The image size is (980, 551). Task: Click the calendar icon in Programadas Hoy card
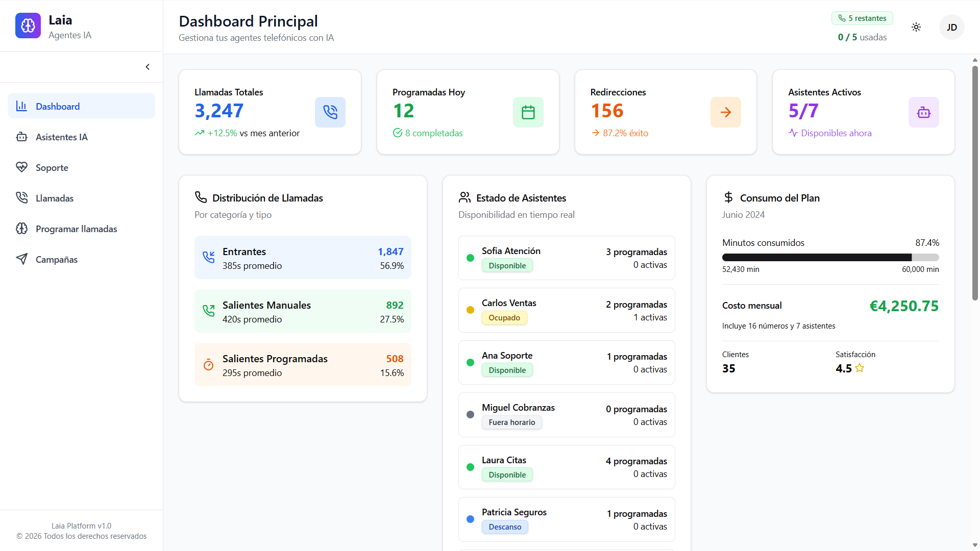528,112
